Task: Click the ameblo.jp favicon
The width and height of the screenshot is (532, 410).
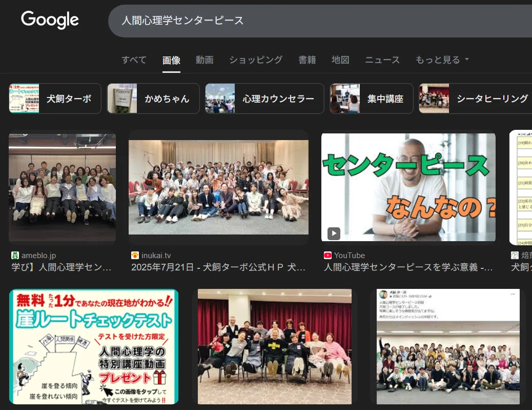Action: (15, 256)
